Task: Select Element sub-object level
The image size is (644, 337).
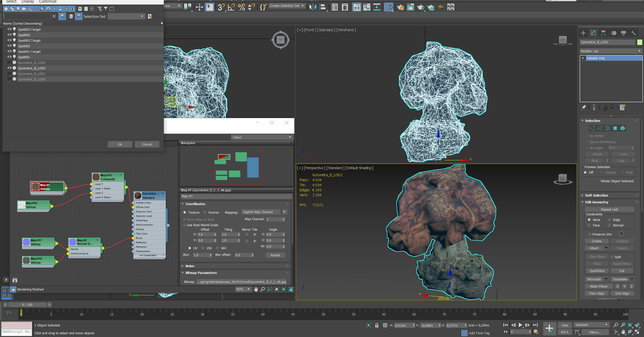Action: tap(623, 128)
